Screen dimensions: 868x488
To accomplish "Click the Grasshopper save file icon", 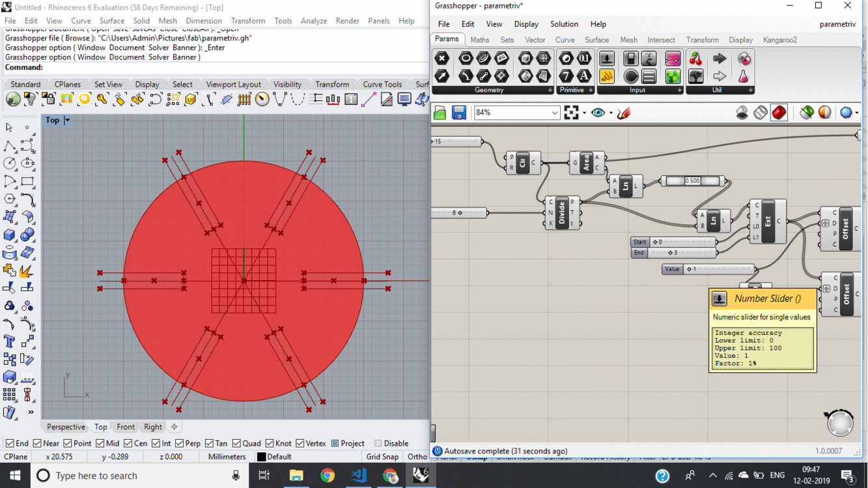I will pos(459,113).
